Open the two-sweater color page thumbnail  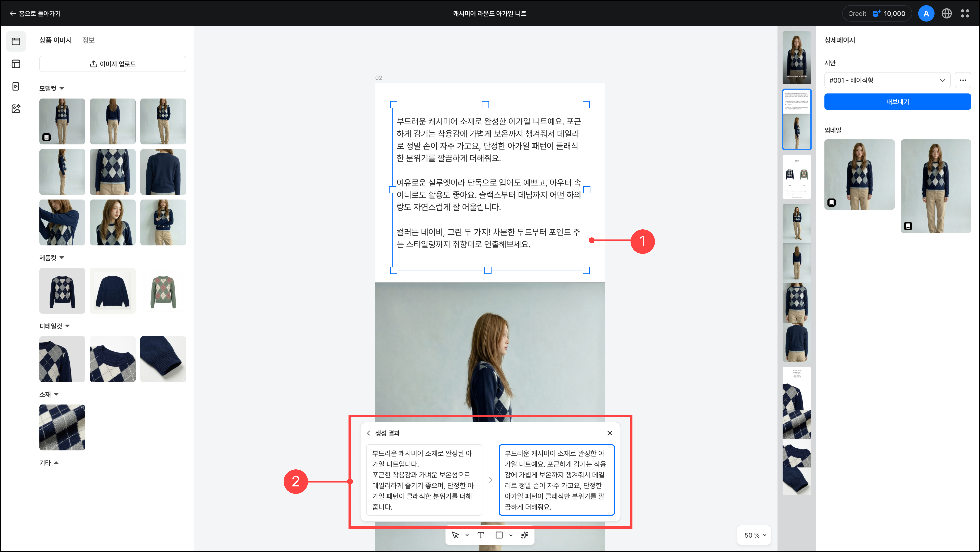tap(797, 177)
